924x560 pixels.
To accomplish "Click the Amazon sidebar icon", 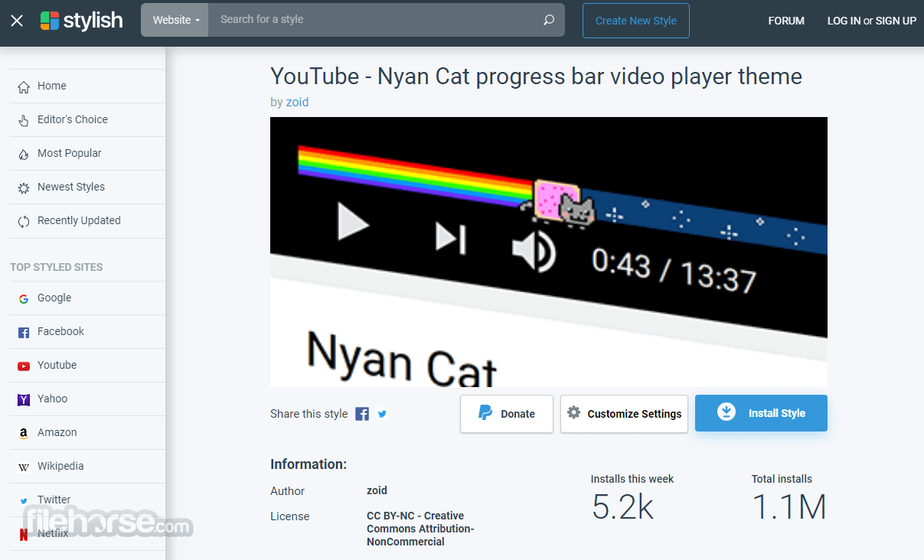I will 24,433.
